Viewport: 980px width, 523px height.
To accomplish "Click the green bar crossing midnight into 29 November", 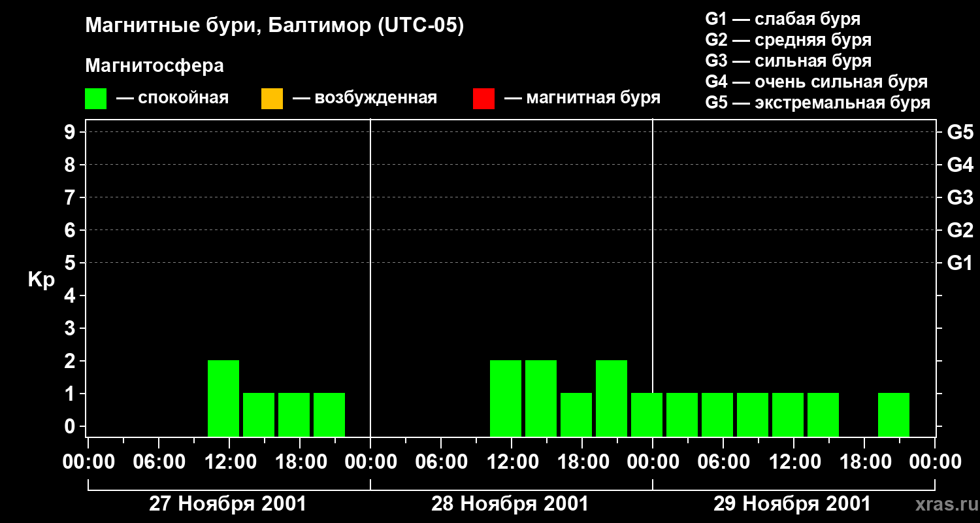I will pos(647,414).
